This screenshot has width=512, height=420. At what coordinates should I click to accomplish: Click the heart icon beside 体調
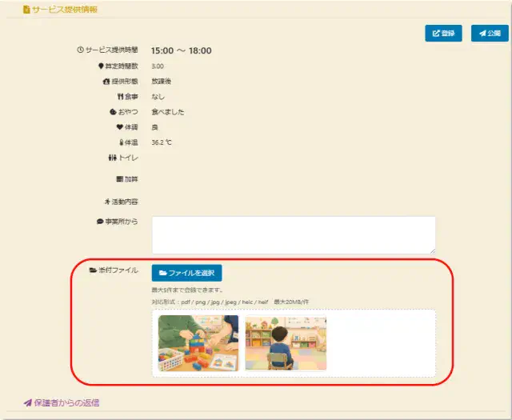[120, 126]
